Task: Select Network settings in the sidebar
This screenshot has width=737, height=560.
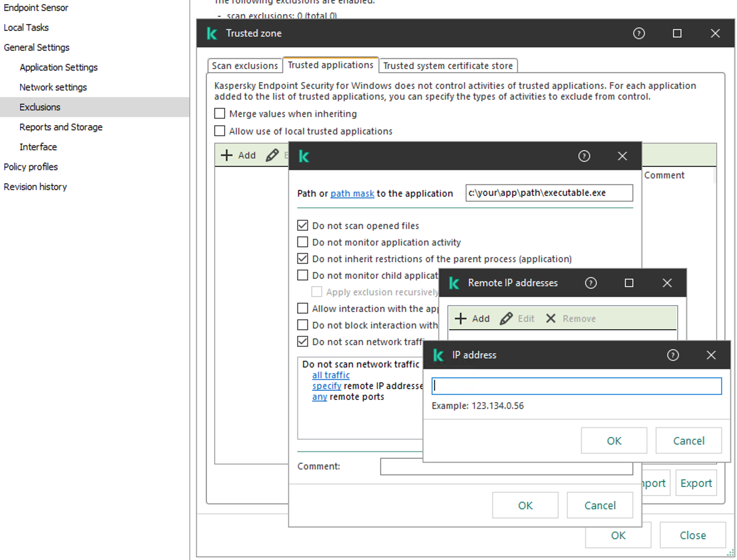Action: (x=53, y=88)
